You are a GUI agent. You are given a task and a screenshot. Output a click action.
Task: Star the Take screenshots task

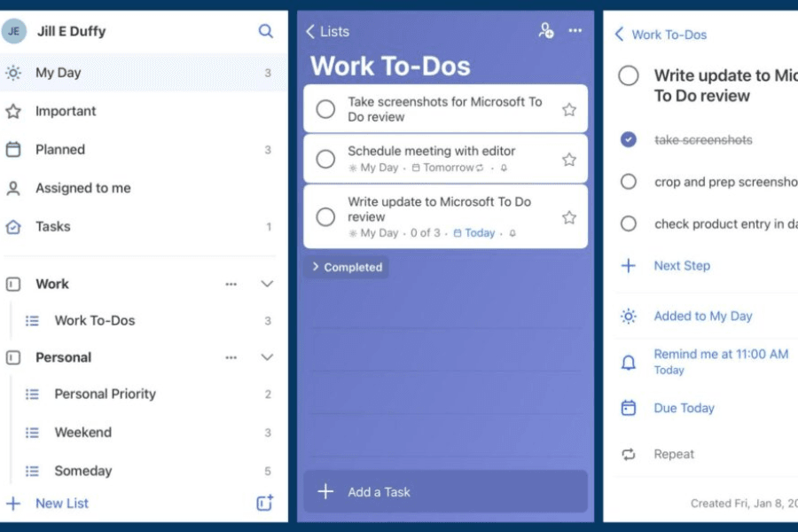569,109
